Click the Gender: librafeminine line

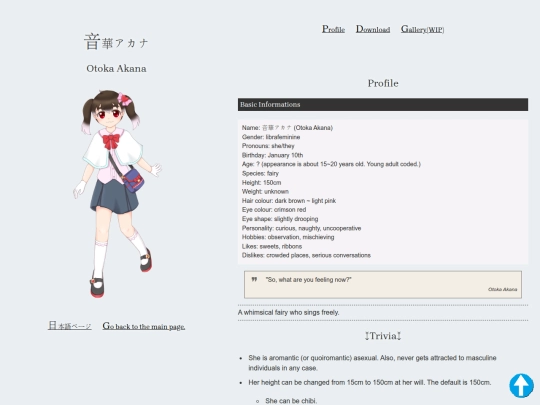271,137
